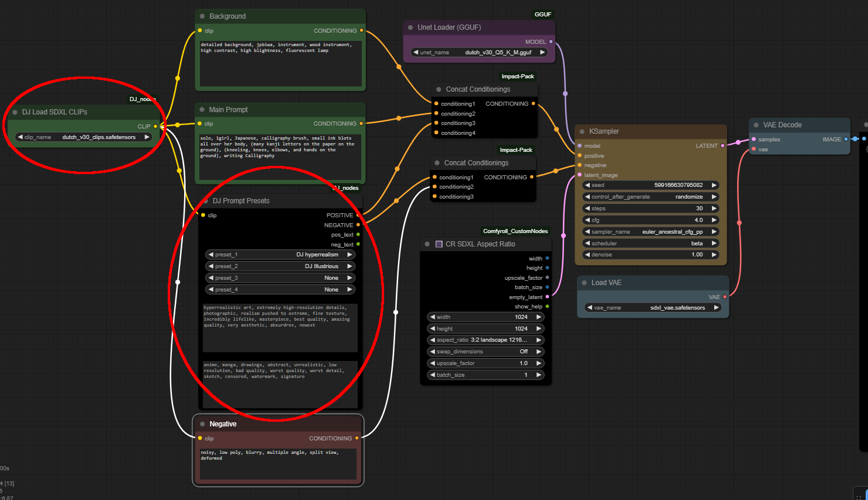Viewport: 868px width, 500px height.
Task: Collapse the Negative node via title dot
Action: click(202, 424)
